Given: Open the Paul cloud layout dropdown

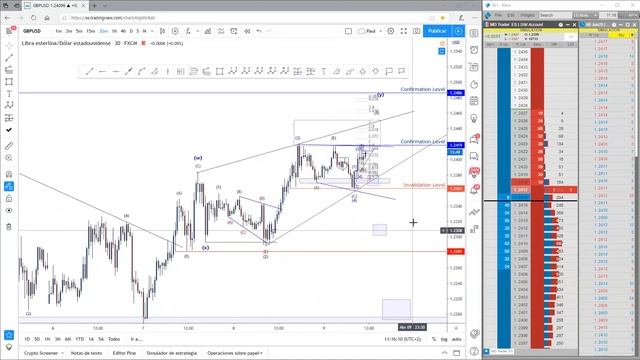Looking at the screenshot, I should (x=370, y=31).
